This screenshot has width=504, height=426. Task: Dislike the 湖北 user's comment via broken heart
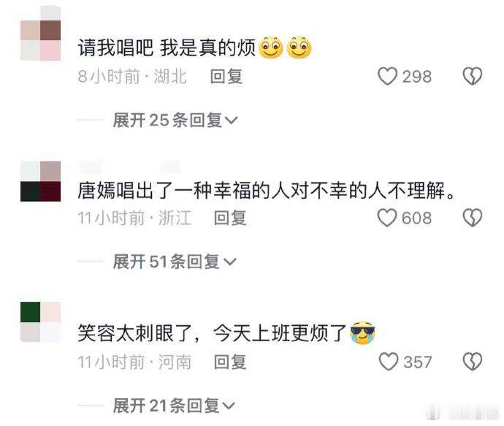(472, 76)
